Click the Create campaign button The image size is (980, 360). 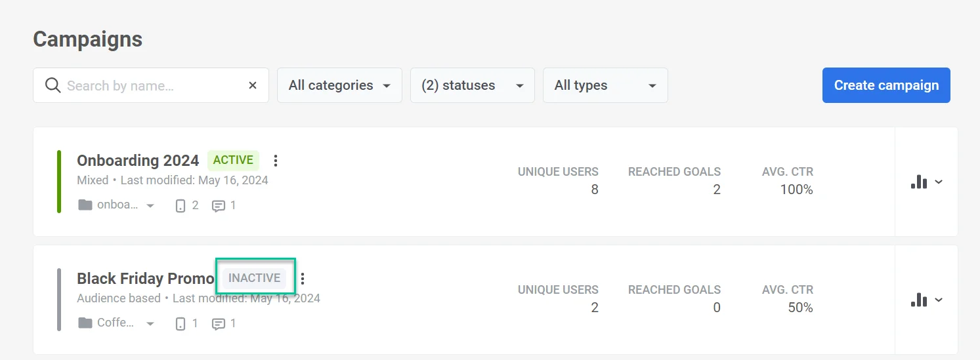886,85
